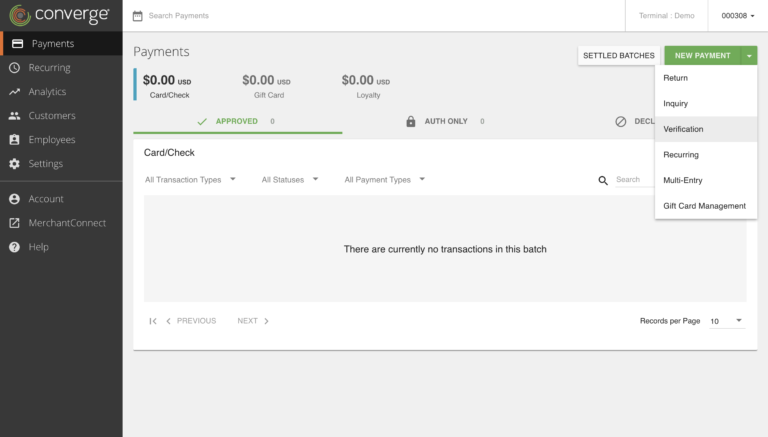
Task: Click the magnifier search icon
Action: pyautogui.click(x=603, y=180)
